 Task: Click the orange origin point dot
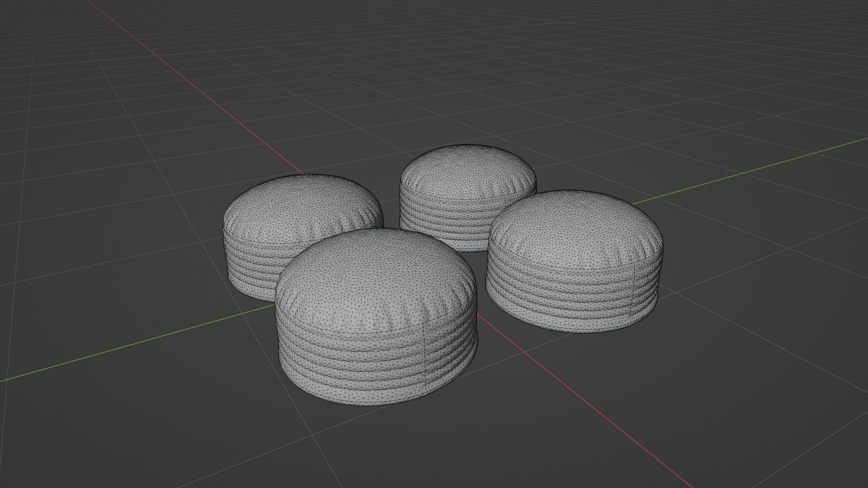click(x=415, y=265)
